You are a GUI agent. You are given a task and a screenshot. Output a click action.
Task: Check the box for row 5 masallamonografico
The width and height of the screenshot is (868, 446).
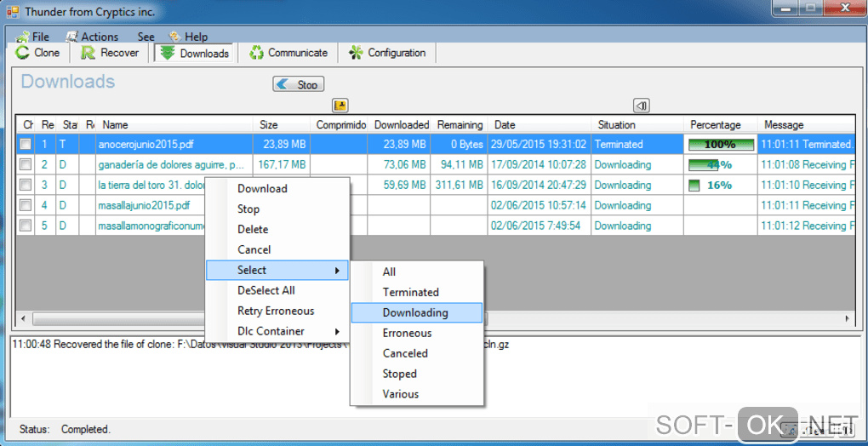pyautogui.click(x=26, y=226)
